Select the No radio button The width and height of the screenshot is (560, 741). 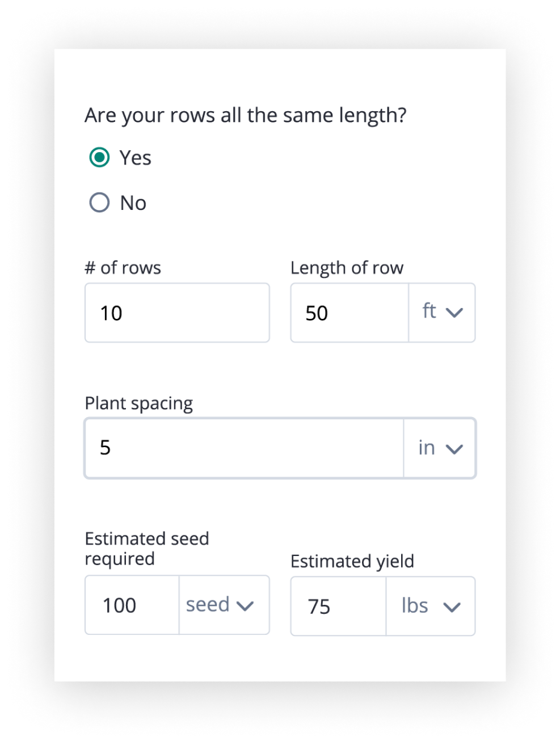100,203
